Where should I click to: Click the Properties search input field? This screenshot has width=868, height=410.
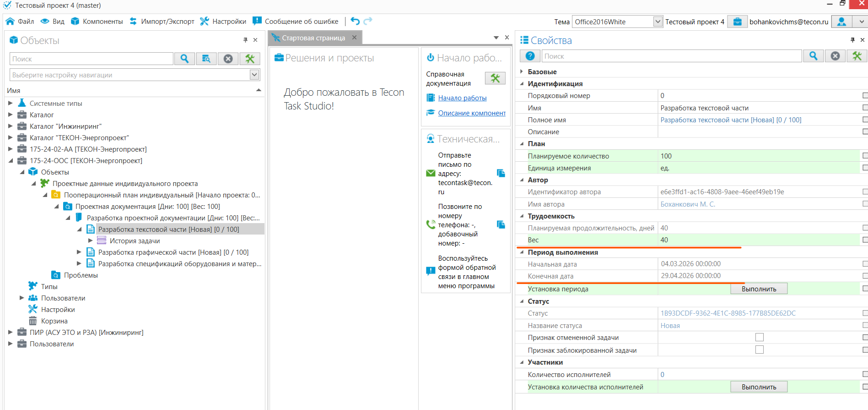click(x=671, y=56)
